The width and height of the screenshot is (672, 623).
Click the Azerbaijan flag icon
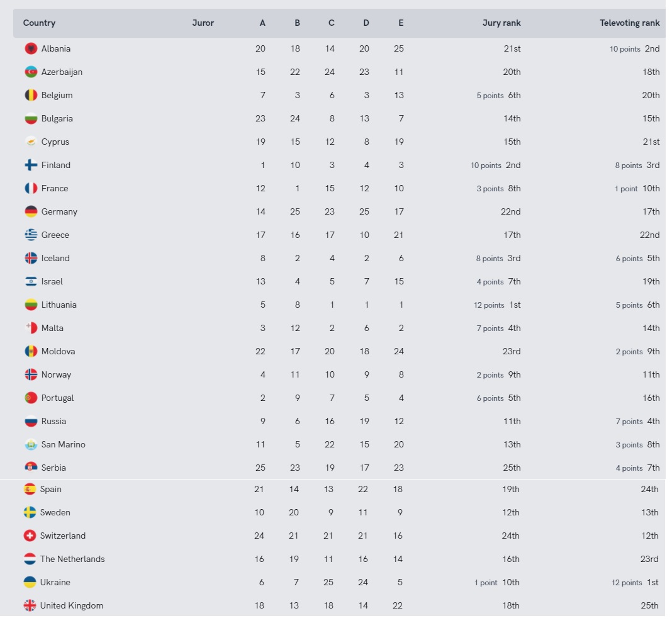31,72
